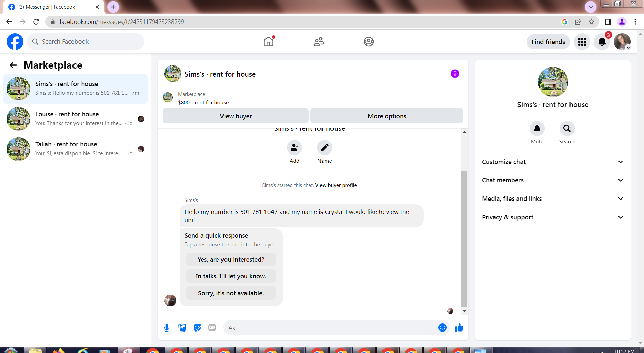
Task: Open Sims's rent for house conversation
Action: [x=76, y=89]
